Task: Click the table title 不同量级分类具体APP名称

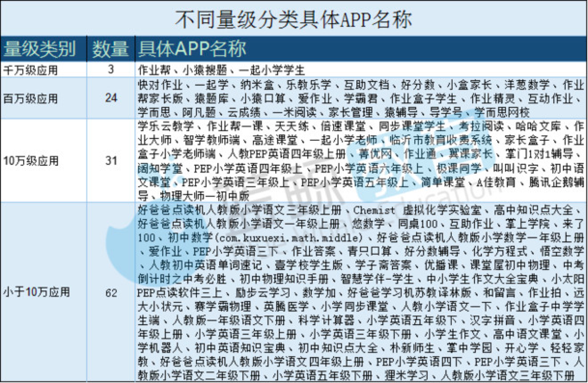Action: 293,19
